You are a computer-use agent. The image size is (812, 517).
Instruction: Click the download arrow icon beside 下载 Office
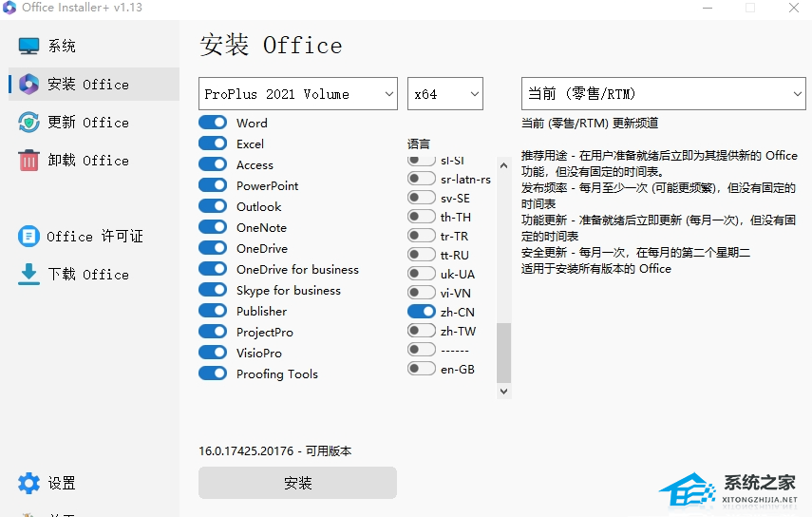coord(28,274)
